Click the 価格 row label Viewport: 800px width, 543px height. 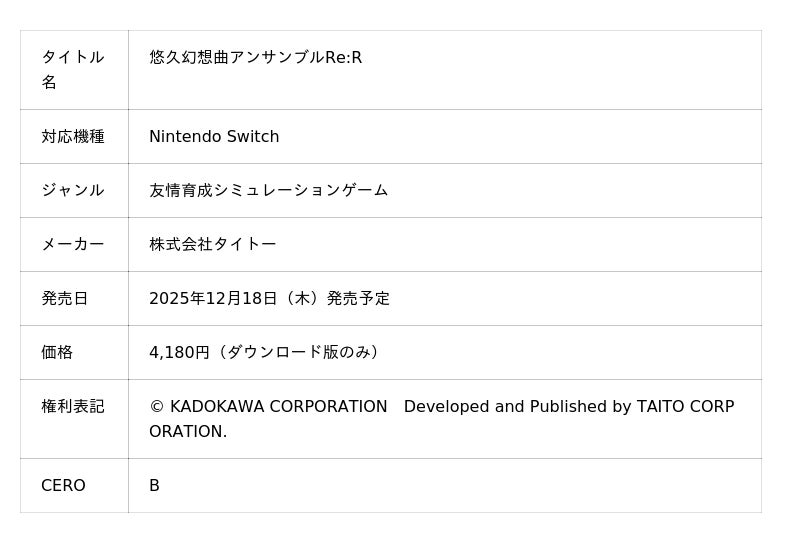57,352
